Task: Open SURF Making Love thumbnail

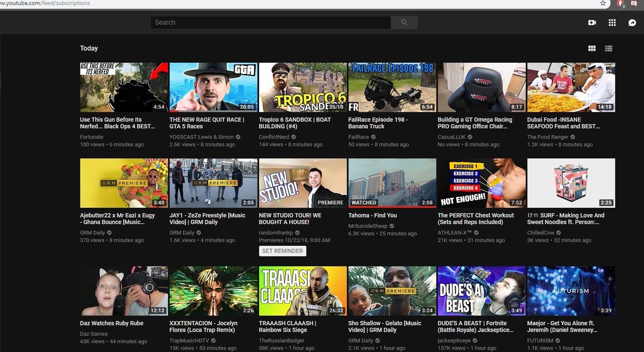Action: tap(571, 183)
